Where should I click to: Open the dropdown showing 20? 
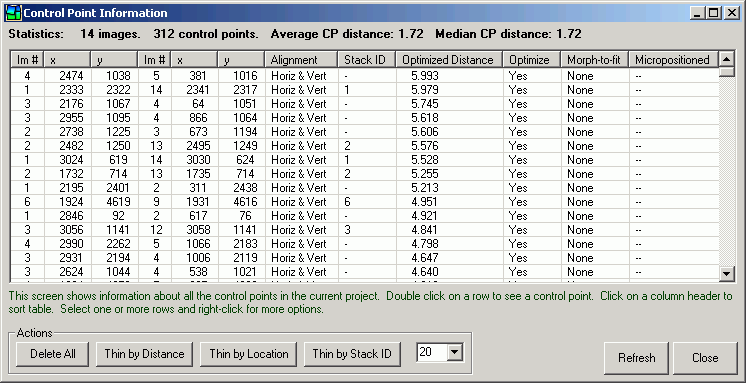click(x=455, y=353)
